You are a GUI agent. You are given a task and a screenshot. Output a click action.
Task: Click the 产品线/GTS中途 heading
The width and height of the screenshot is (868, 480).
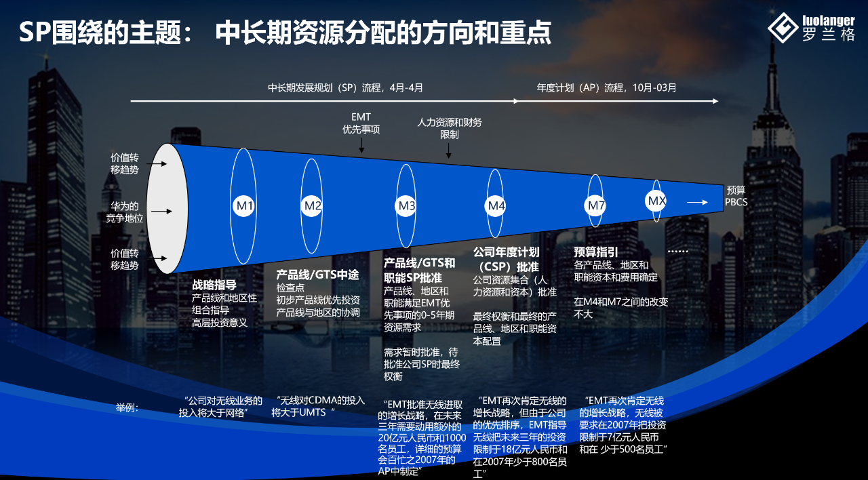(x=317, y=275)
